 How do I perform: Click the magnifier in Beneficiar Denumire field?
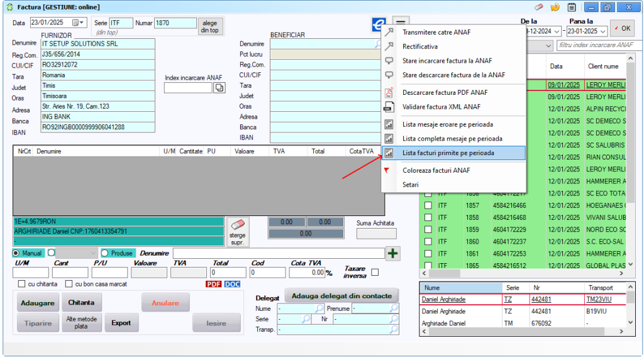377,44
